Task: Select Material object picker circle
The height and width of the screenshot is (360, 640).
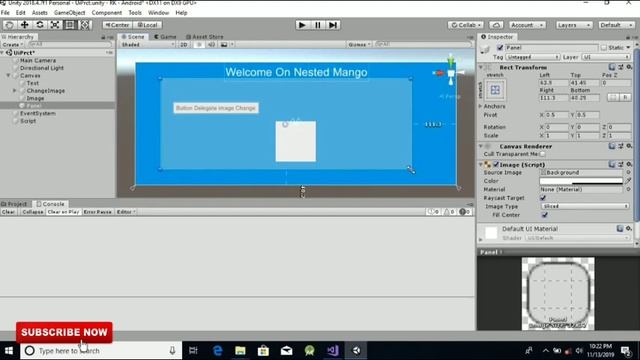Action: (629, 189)
